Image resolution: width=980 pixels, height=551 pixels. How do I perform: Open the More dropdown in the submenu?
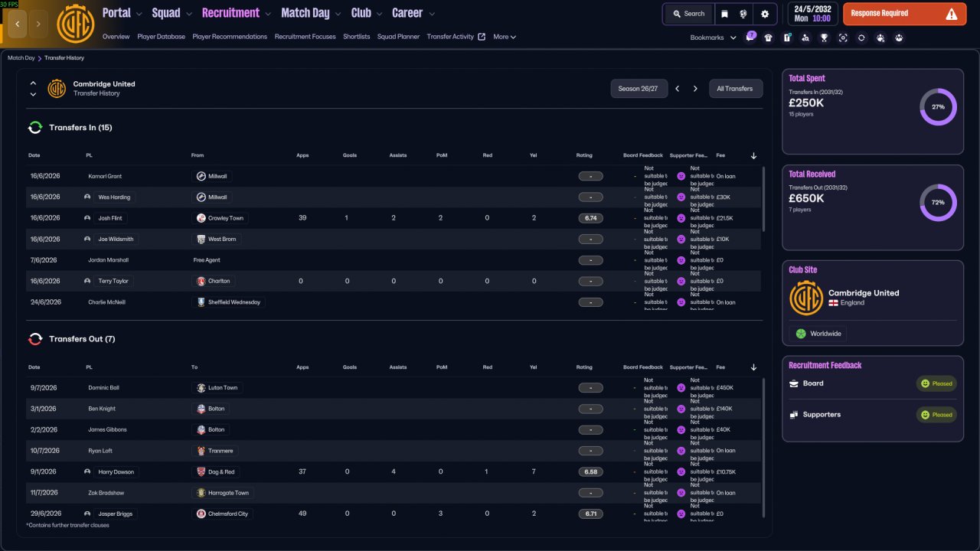point(505,37)
